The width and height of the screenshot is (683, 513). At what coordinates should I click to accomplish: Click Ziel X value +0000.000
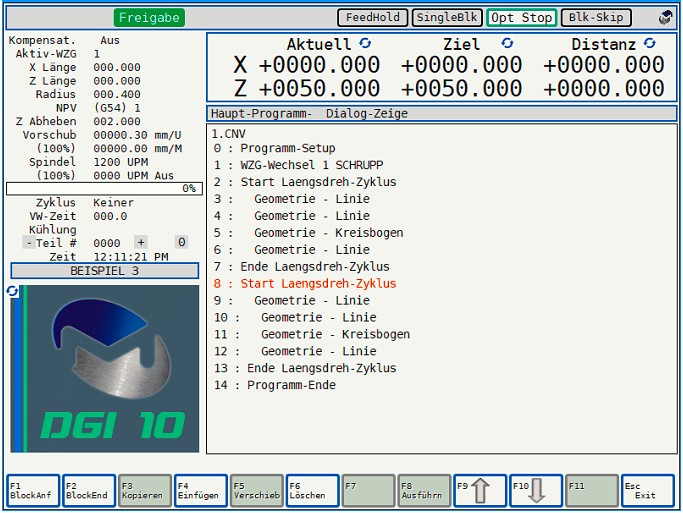(461, 65)
